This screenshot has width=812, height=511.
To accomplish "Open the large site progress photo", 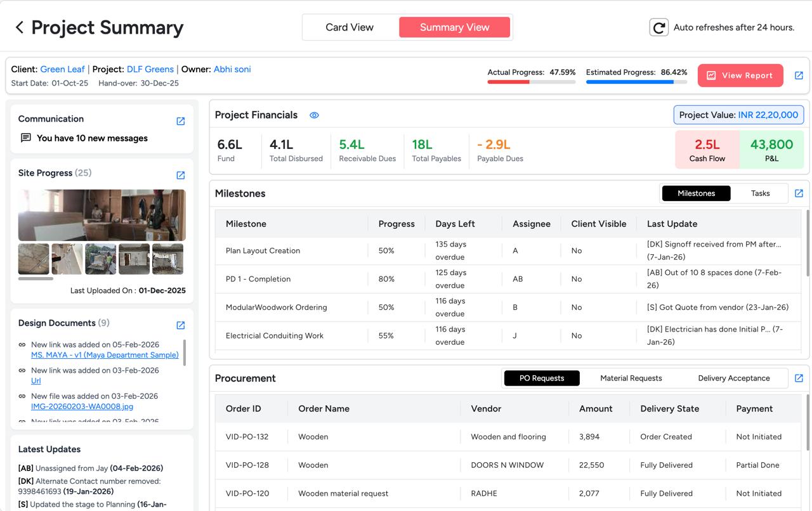I will (101, 216).
